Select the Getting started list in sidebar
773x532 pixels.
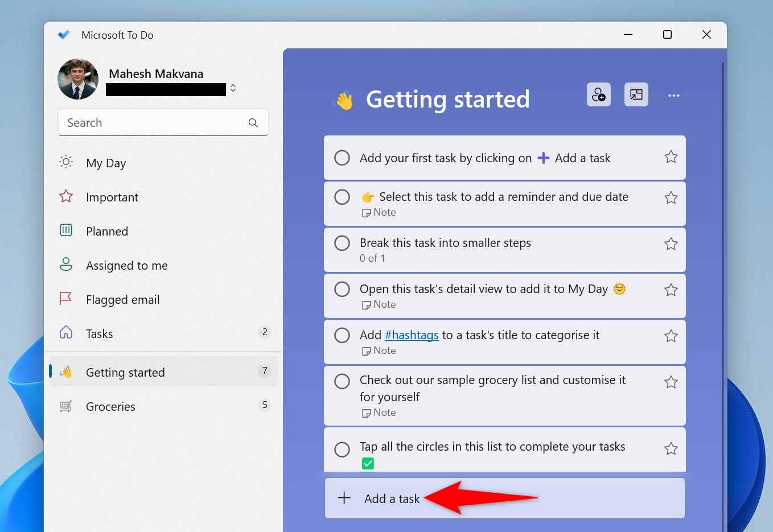163,372
